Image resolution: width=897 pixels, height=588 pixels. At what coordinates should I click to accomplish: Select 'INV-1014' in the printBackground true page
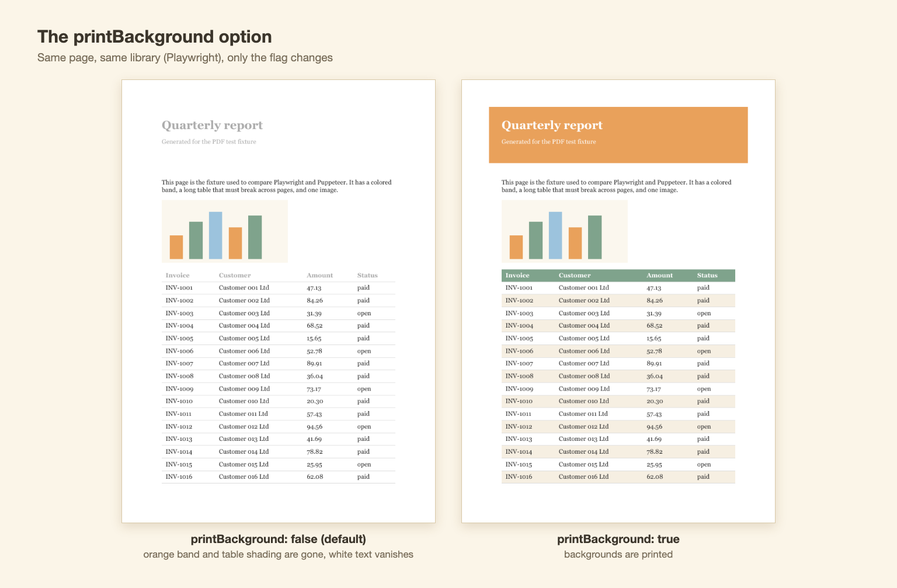(519, 452)
